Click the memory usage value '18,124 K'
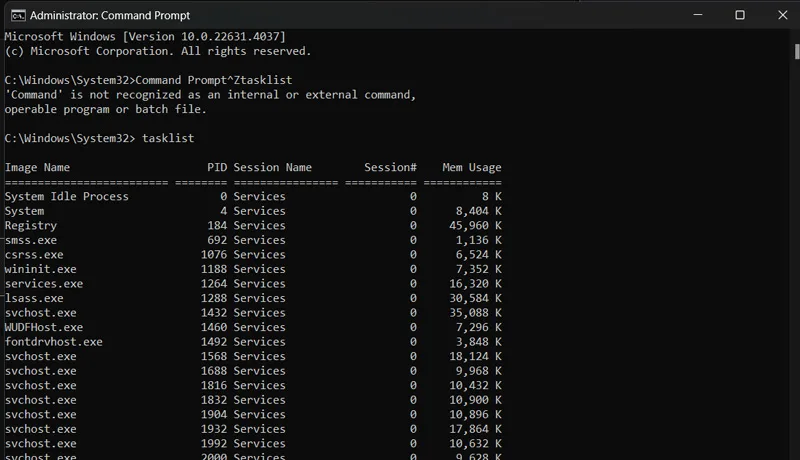Screen dimensions: 800x460 475,356
